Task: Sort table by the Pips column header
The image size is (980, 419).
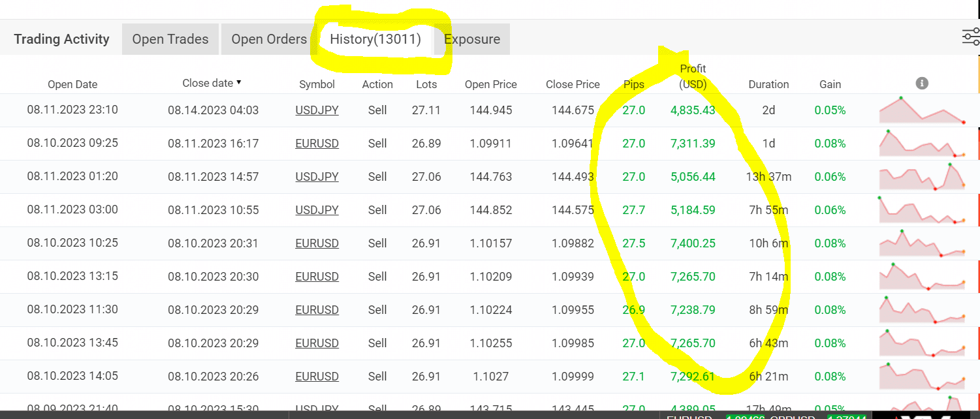Action: (633, 84)
